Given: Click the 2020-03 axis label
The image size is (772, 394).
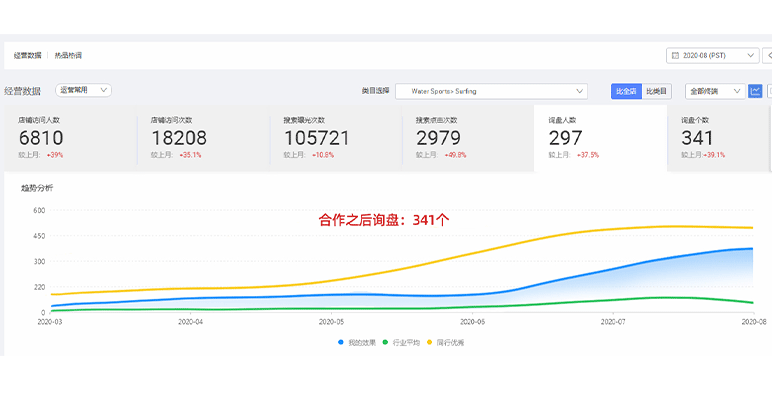Looking at the screenshot, I should click(51, 322).
